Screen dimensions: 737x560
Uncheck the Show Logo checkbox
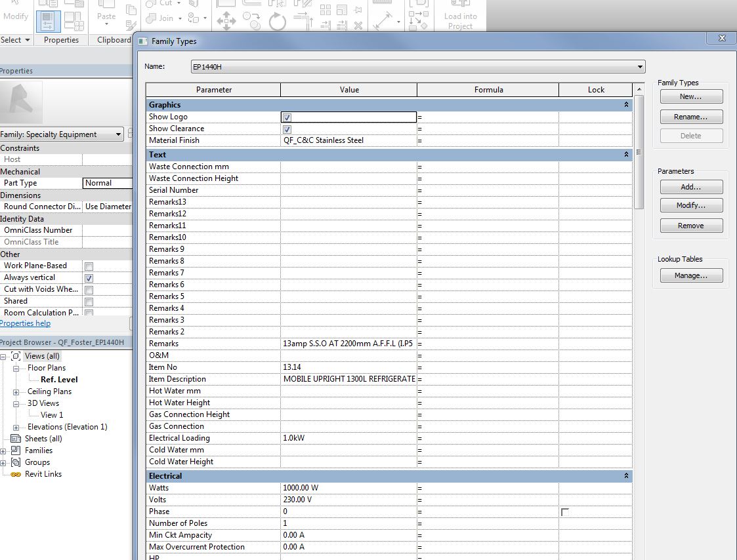[x=287, y=117]
